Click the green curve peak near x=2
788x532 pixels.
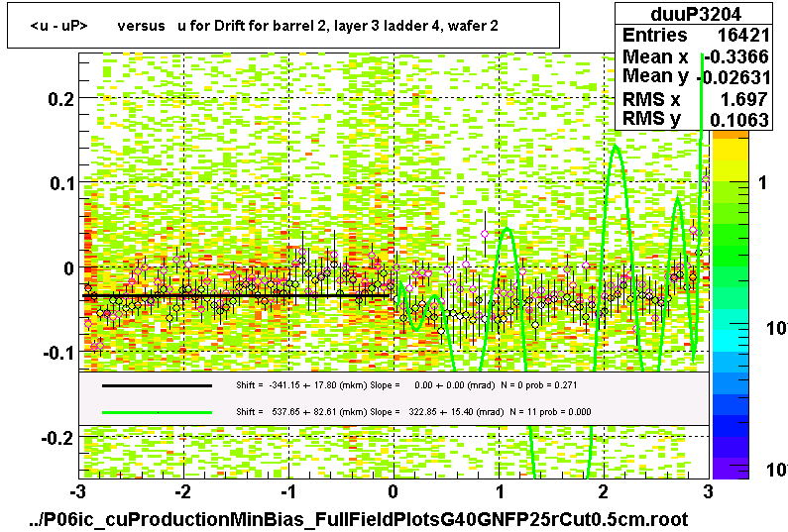pos(616,147)
